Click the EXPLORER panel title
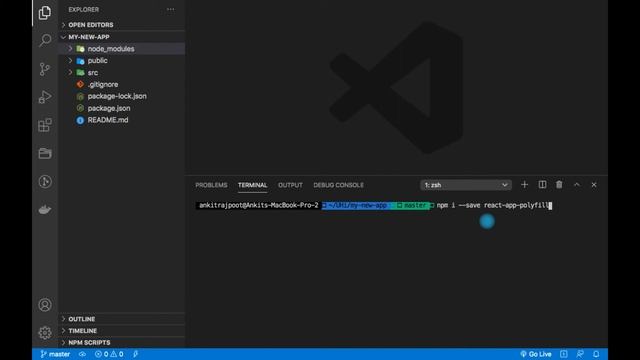Viewport: 640px width, 360px height. 84,9
